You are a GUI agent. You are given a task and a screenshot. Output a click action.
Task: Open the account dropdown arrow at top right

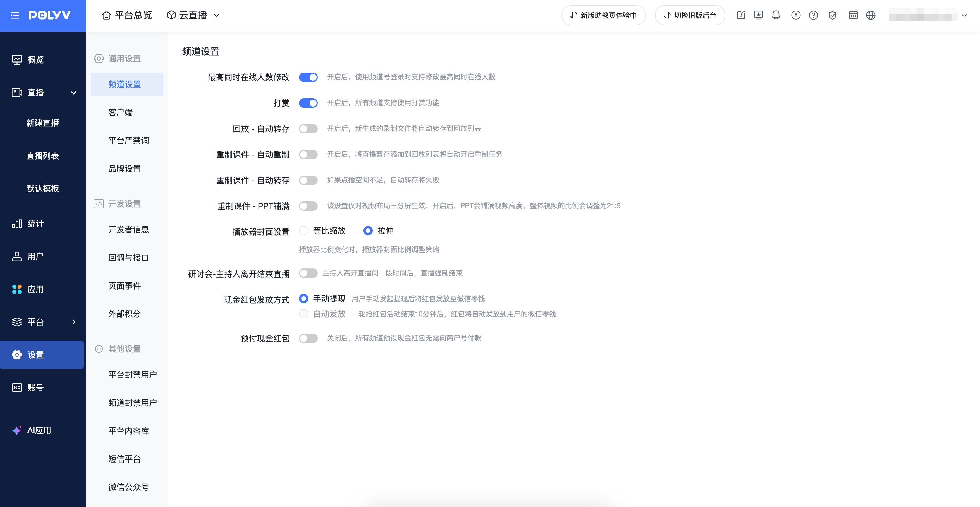(964, 16)
